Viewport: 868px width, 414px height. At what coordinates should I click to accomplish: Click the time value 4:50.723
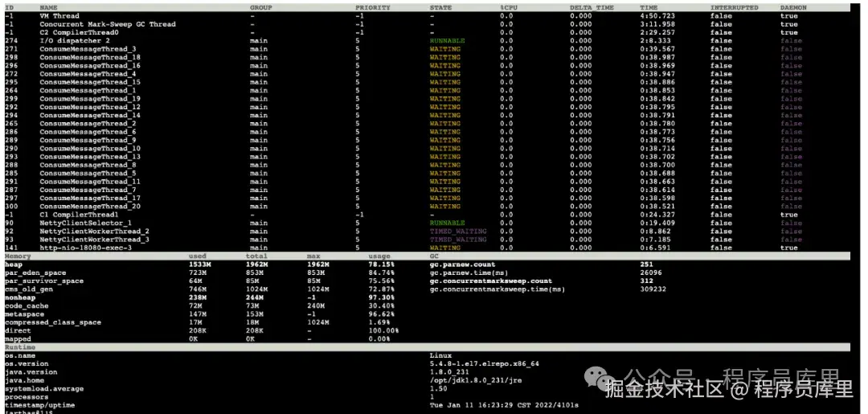point(657,16)
